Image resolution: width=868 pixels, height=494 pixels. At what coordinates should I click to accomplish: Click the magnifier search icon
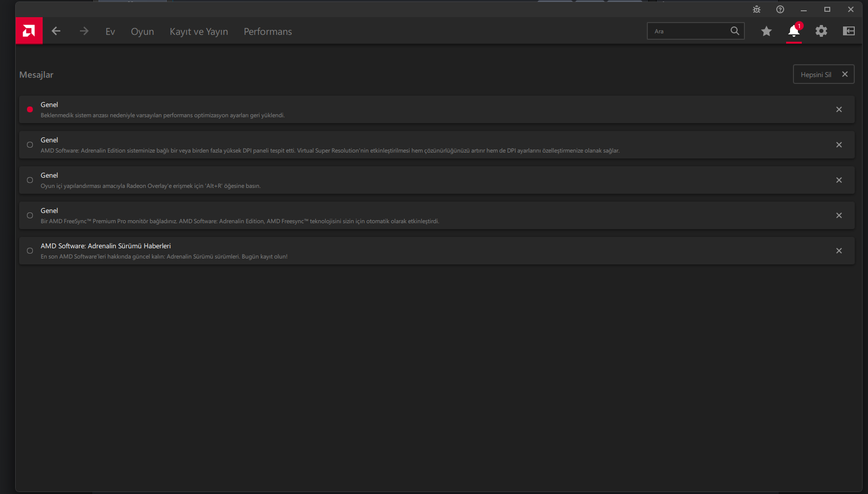click(x=735, y=31)
